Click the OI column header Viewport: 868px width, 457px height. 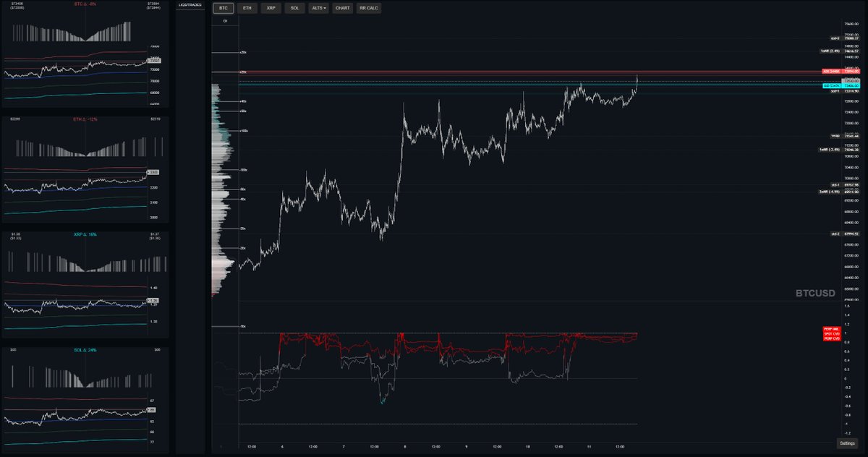[x=225, y=21]
